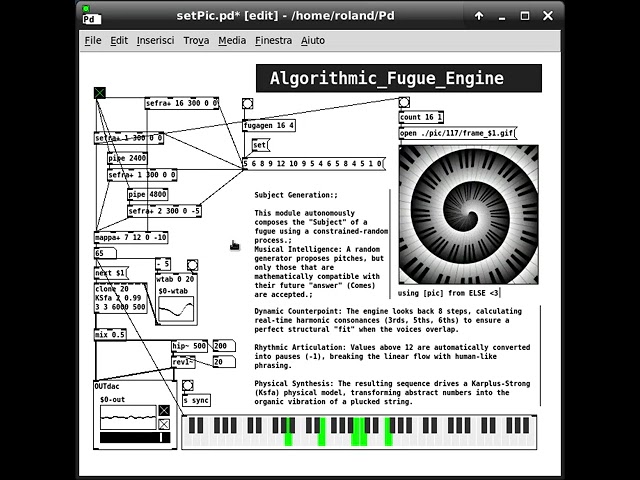Toggle the dark X toggle inside OUTdac
Image resolution: width=640 pixels, height=480 pixels.
click(164, 411)
